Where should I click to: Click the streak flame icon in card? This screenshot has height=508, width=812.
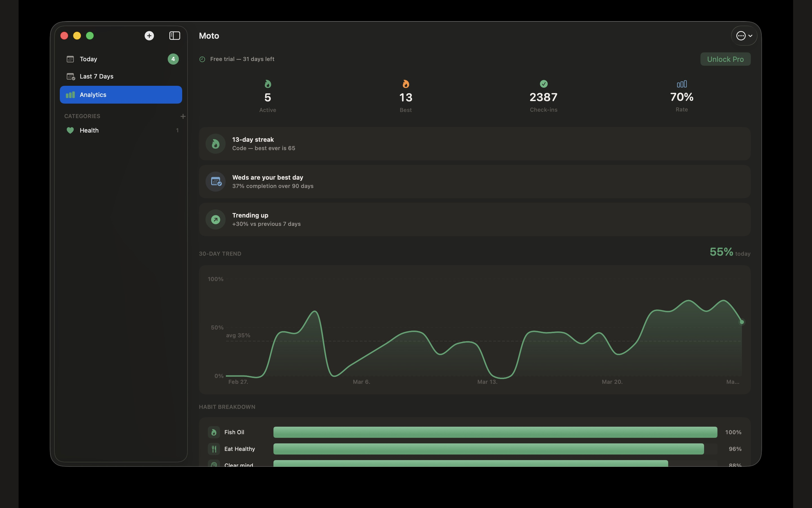coord(215,144)
